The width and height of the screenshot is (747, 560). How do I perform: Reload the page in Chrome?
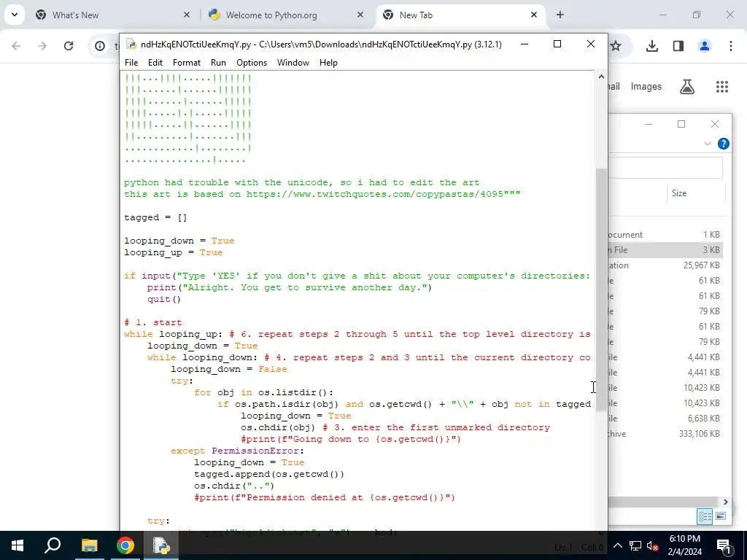coord(69,46)
